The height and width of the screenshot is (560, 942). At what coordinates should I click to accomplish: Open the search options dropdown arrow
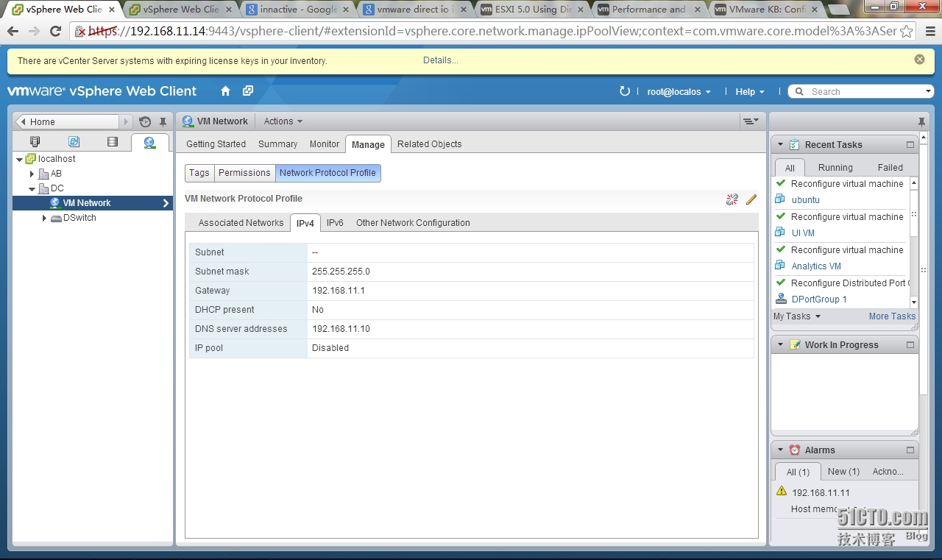click(x=928, y=92)
